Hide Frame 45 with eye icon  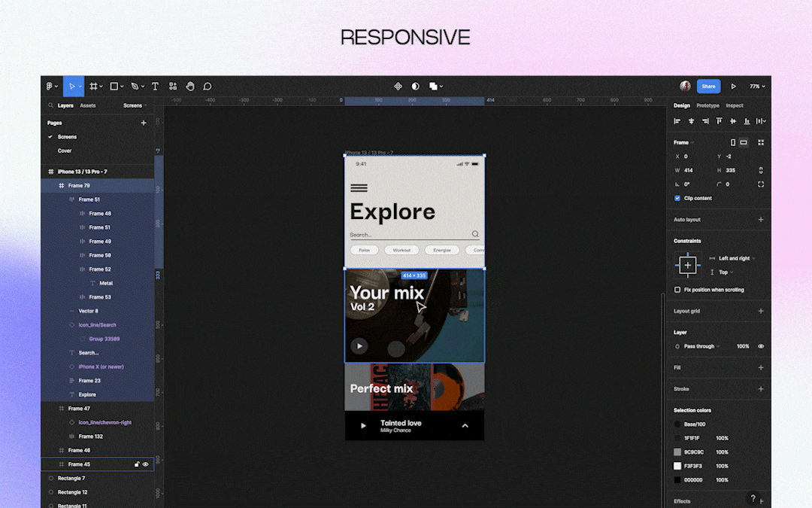pos(146,464)
